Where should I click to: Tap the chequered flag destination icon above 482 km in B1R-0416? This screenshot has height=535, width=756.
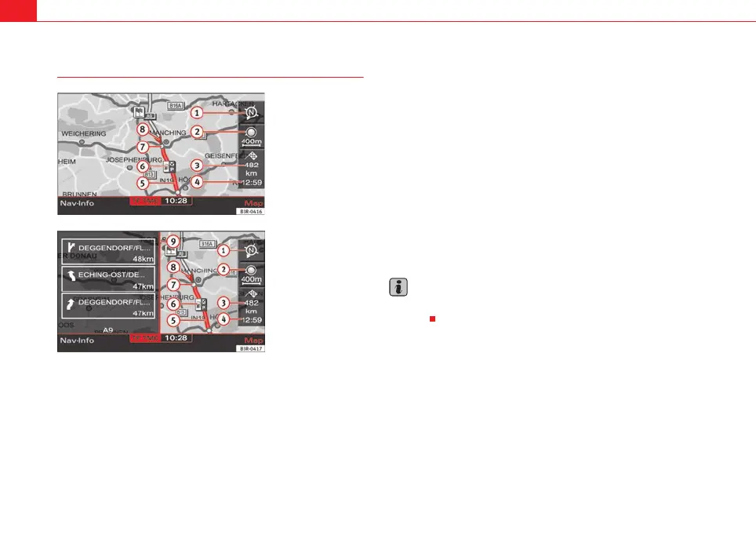(253, 155)
